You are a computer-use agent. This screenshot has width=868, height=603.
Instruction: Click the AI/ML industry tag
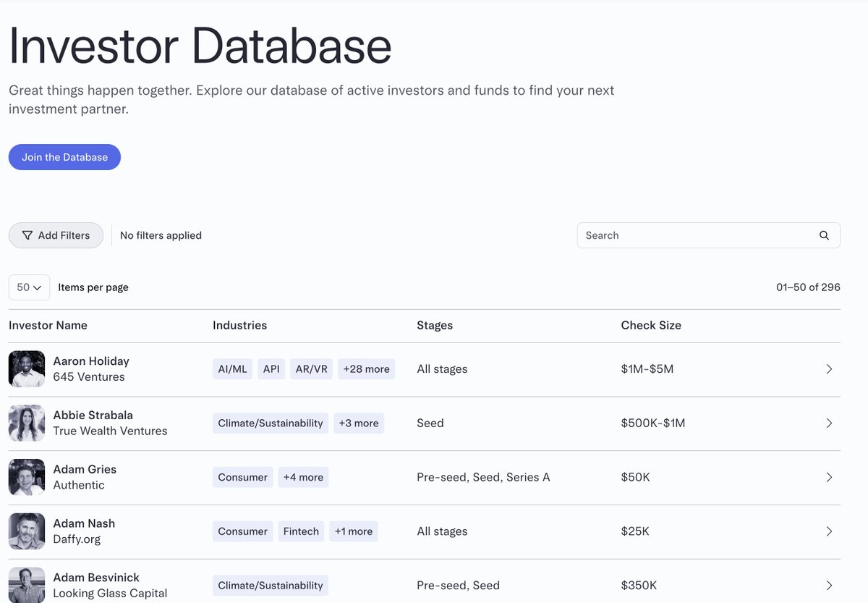point(233,369)
